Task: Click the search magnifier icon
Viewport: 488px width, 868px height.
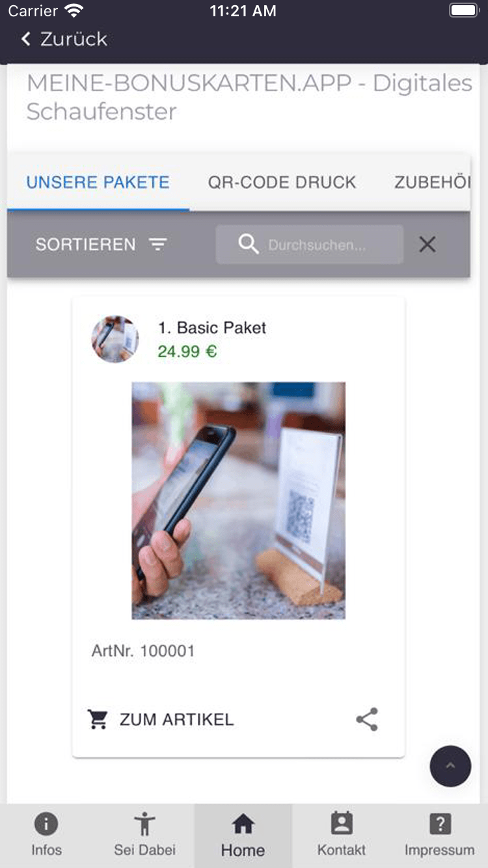Action: click(x=249, y=245)
